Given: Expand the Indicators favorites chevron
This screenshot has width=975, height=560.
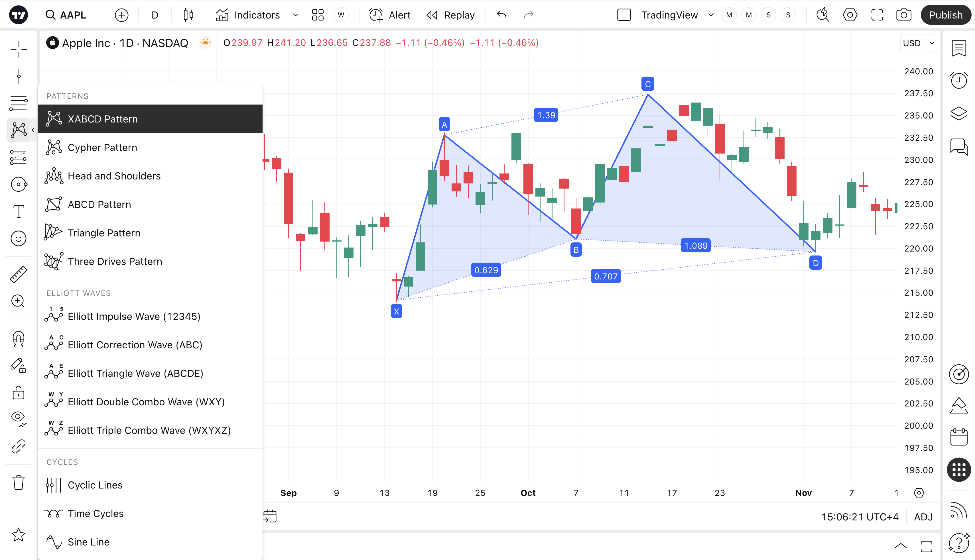Looking at the screenshot, I should (x=295, y=15).
